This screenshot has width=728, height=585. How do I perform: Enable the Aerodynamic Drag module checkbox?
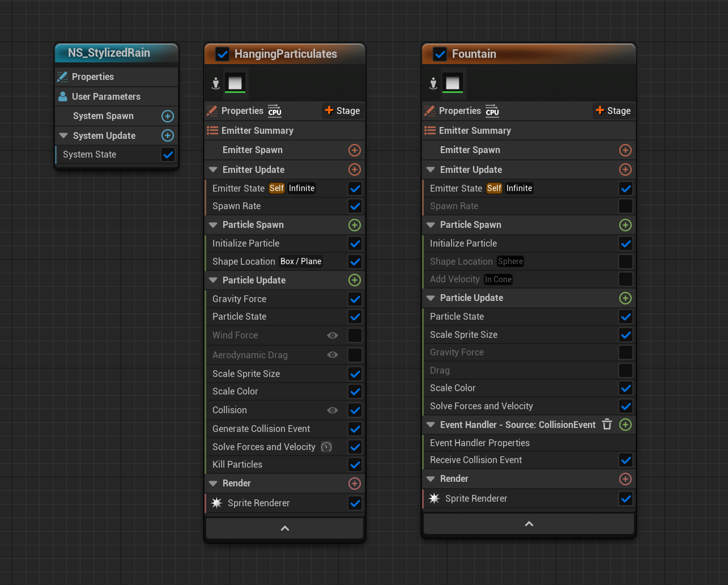[x=355, y=355]
